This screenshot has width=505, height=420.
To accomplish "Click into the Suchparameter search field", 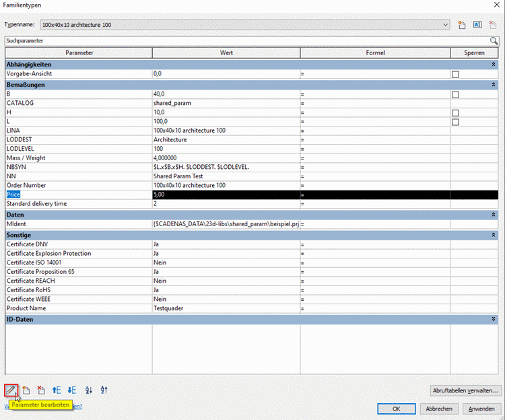I will coord(247,40).
